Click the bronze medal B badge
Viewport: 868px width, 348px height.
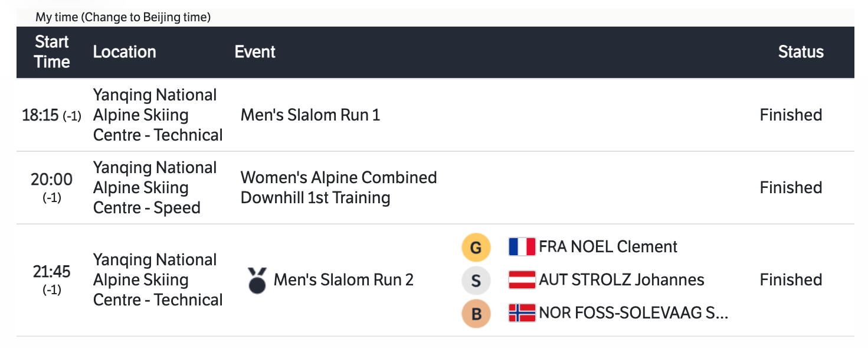476,314
